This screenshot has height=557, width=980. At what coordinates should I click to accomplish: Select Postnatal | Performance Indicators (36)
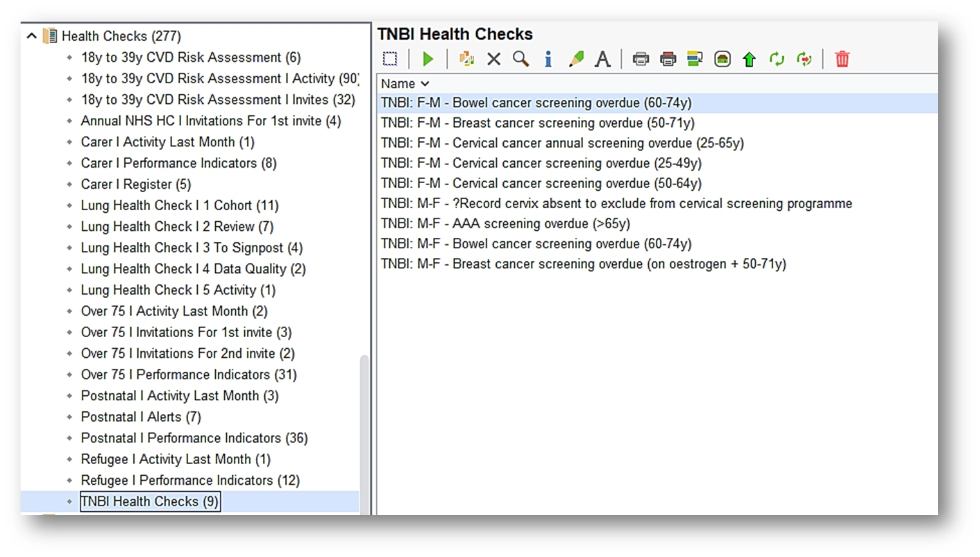(195, 438)
